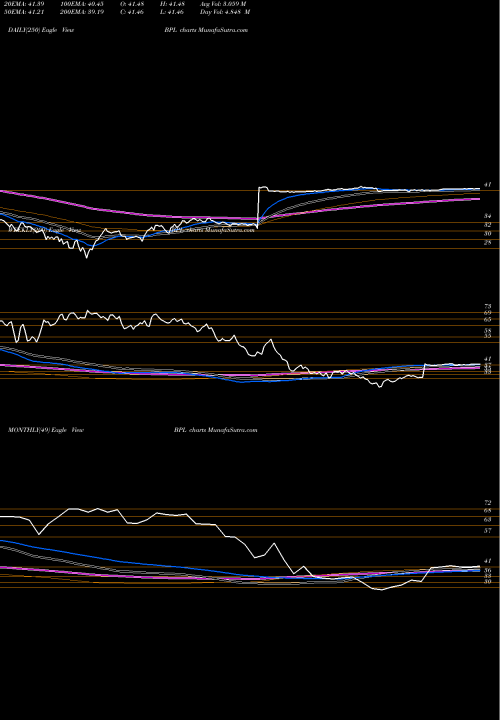Click the Avg Vol 3.059 M figure
500x720 pixels.
224,4
